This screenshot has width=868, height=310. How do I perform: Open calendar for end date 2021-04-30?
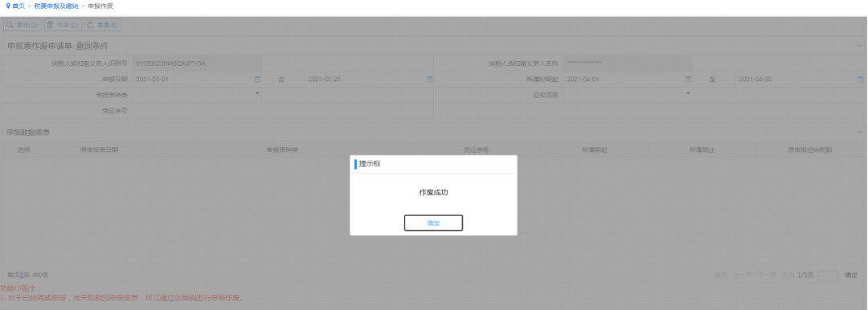click(860, 80)
